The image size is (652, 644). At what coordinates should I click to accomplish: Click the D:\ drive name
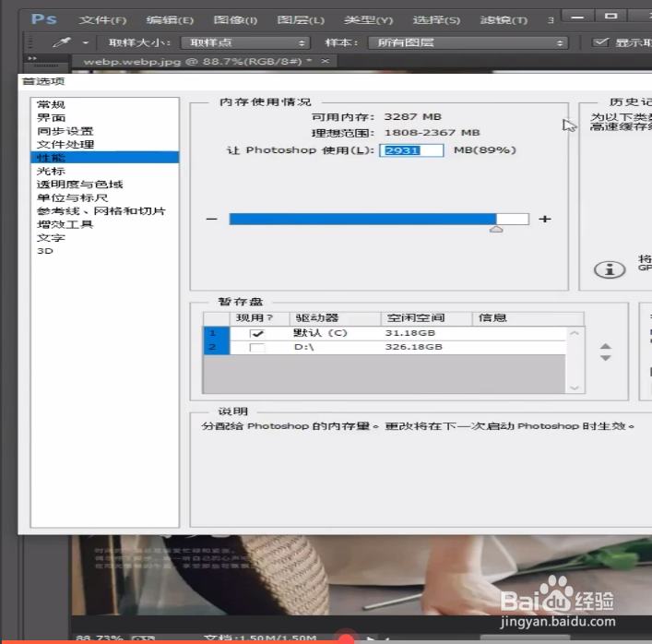click(x=304, y=347)
